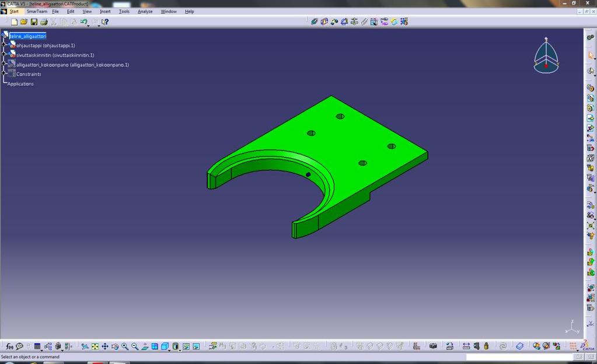Select the Constraints entry in the tree
This screenshot has height=364, width=597.
(29, 74)
